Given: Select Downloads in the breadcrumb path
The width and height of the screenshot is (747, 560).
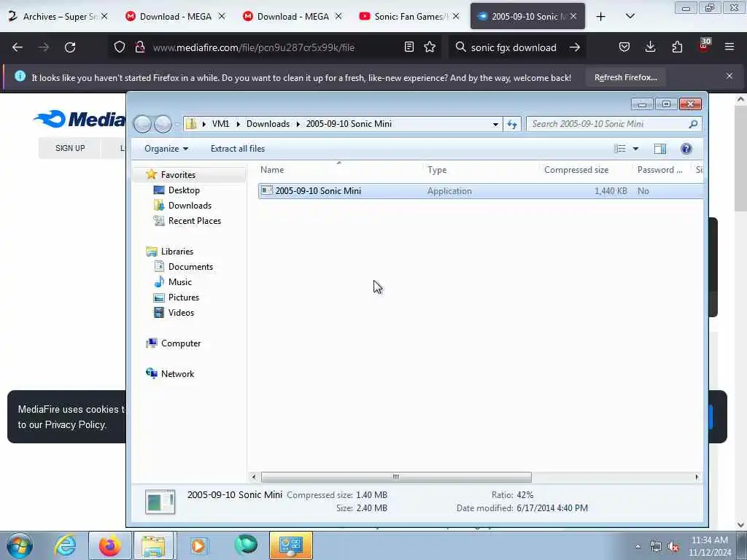Looking at the screenshot, I should pyautogui.click(x=268, y=124).
